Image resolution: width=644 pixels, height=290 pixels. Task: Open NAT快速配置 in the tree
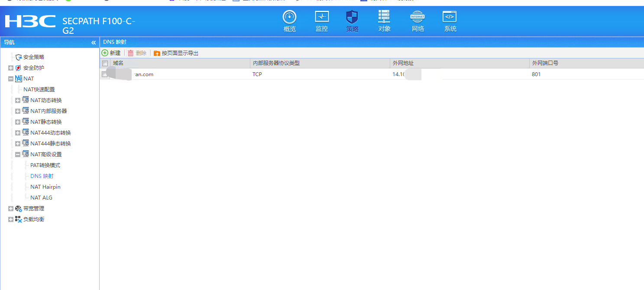[x=39, y=90]
